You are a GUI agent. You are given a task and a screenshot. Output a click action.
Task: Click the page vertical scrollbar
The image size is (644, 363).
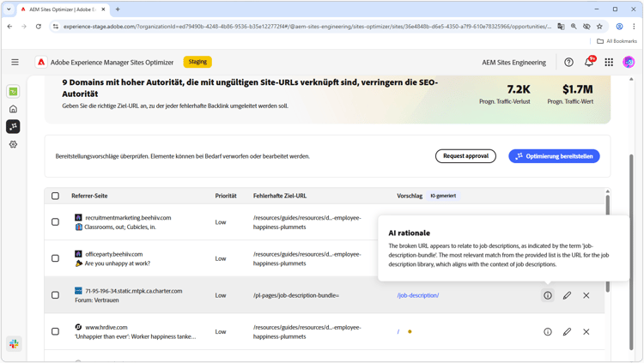point(631,251)
